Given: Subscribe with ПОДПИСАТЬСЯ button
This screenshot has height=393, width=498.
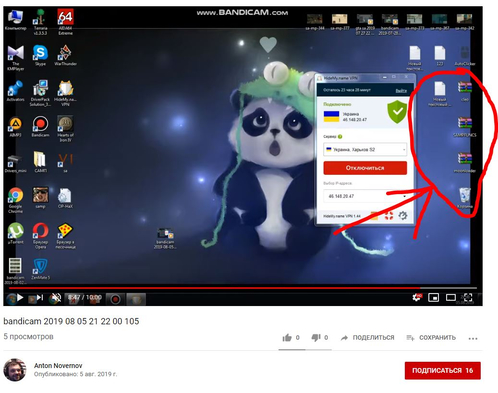Looking at the screenshot, I should (443, 370).
